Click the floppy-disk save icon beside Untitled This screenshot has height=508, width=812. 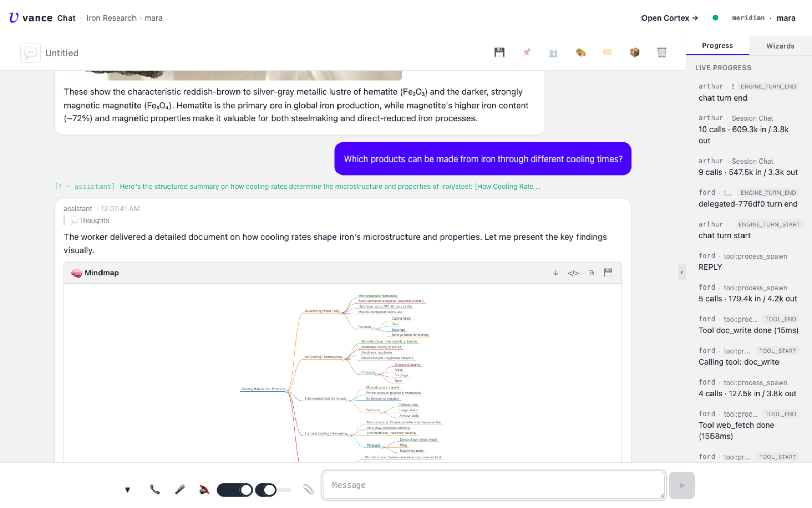[x=499, y=52]
